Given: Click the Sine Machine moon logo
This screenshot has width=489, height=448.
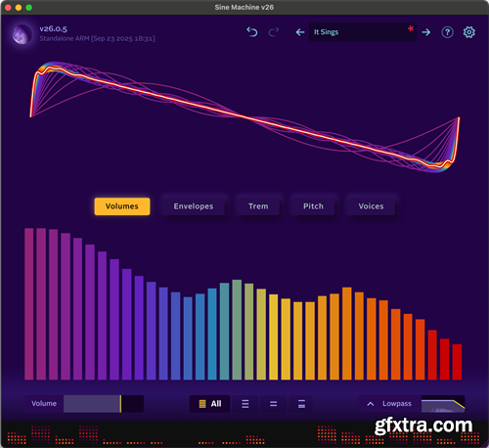Looking at the screenshot, I should tap(22, 34).
